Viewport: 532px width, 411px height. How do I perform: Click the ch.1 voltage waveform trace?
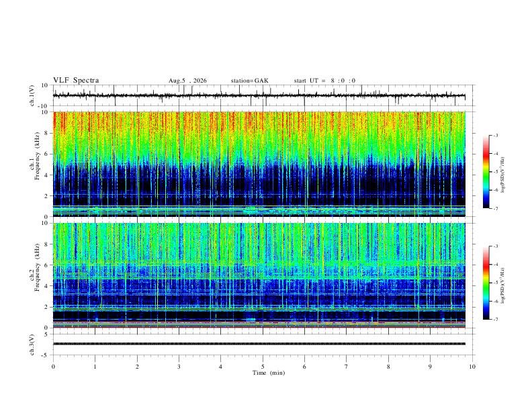(x=259, y=95)
